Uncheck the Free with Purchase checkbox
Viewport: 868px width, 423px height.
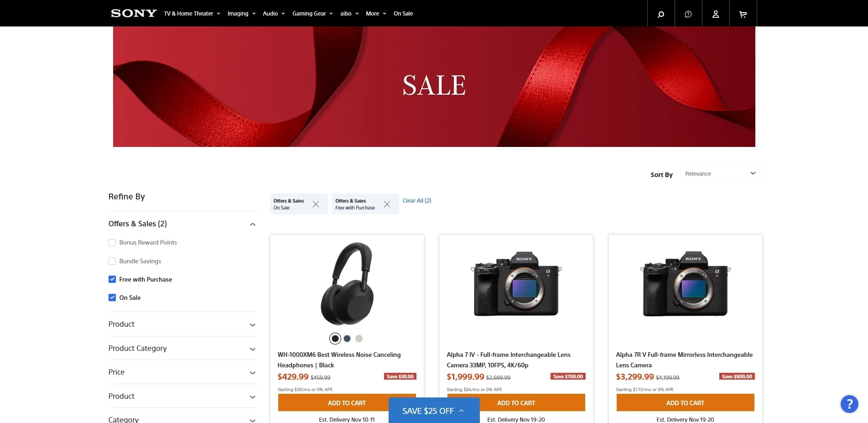pyautogui.click(x=112, y=279)
